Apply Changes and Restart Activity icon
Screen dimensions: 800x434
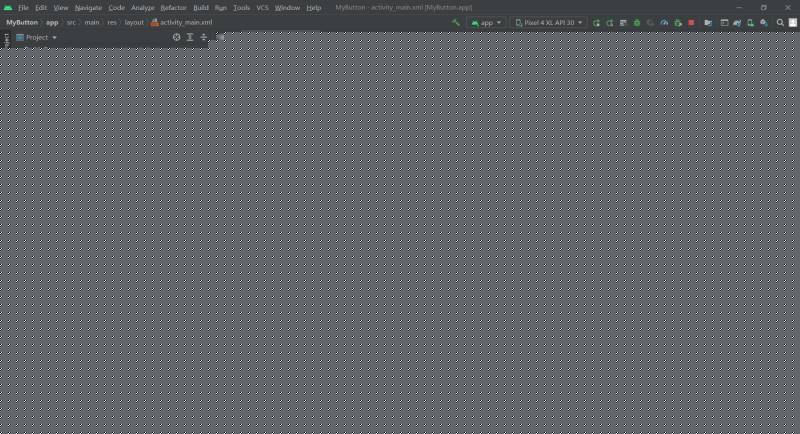pos(610,22)
